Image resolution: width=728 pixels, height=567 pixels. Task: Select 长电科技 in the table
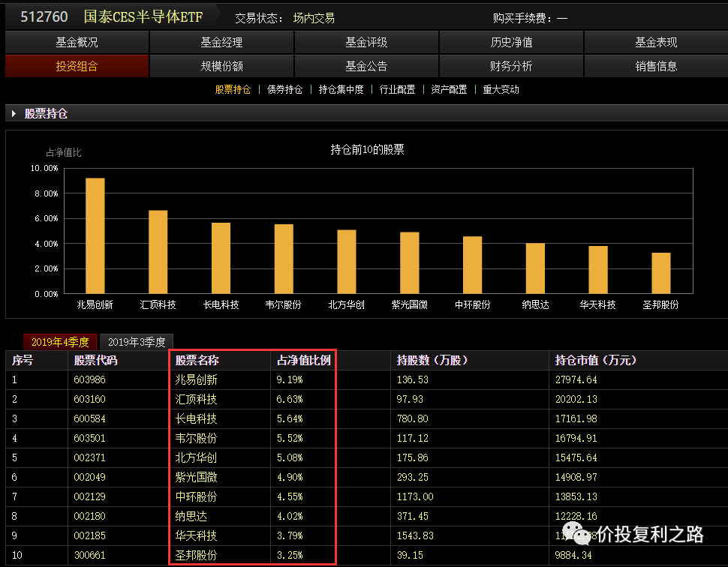196,418
